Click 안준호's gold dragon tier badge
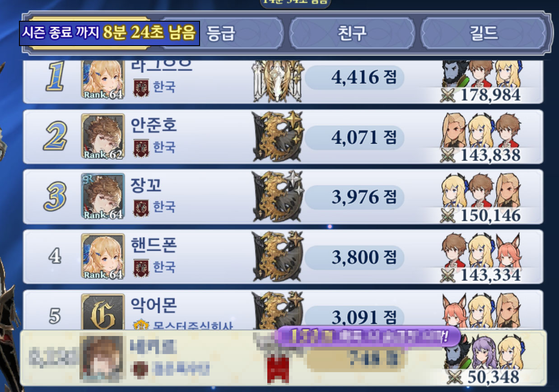The height and width of the screenshot is (392, 559). click(x=278, y=136)
